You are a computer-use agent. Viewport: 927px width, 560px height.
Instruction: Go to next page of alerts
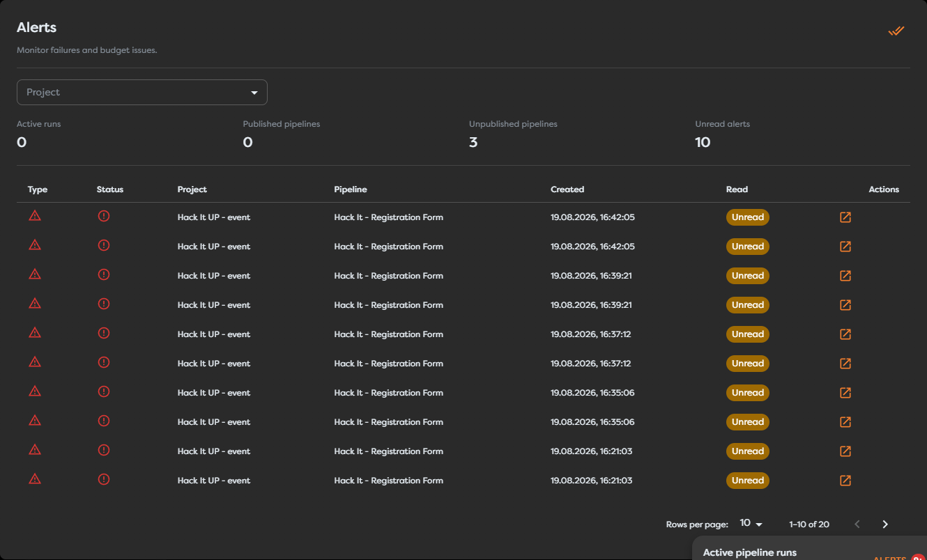885,524
